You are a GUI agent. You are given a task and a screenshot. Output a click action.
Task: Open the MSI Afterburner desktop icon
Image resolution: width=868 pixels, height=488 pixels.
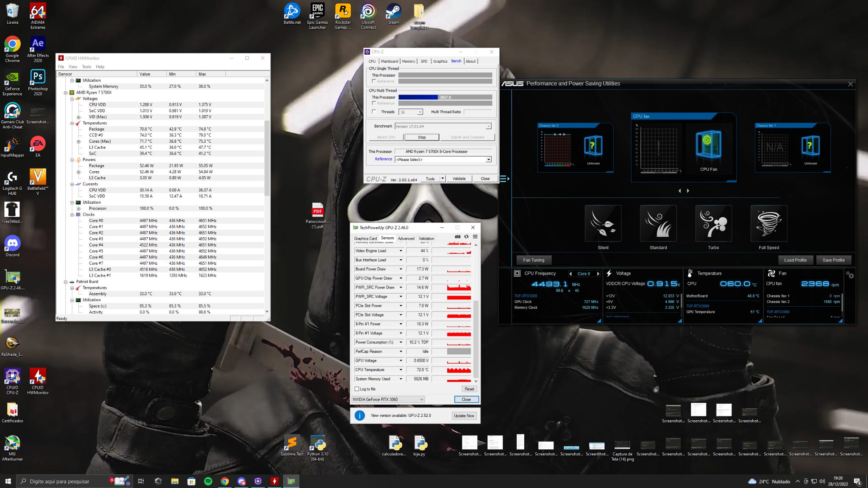pos(12,448)
